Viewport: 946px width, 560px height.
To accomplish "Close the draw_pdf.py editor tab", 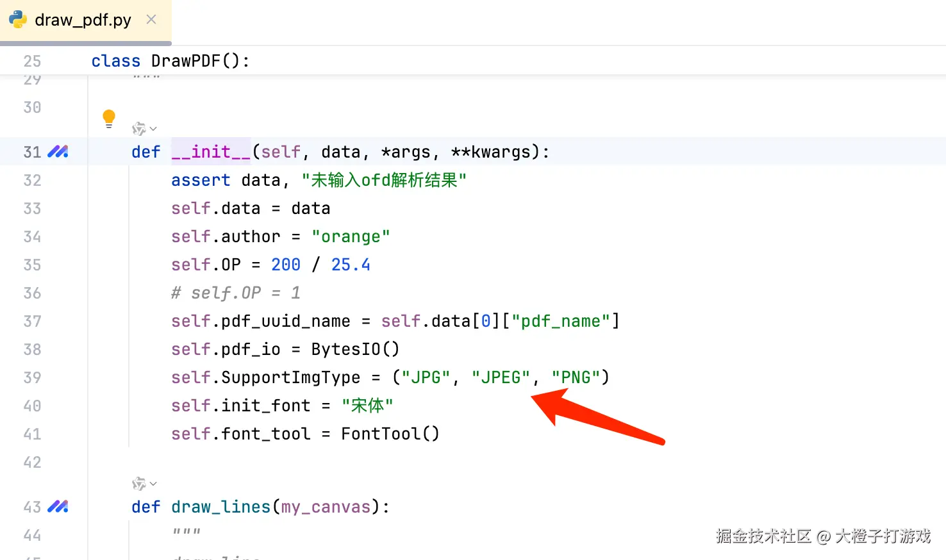I will pos(151,19).
